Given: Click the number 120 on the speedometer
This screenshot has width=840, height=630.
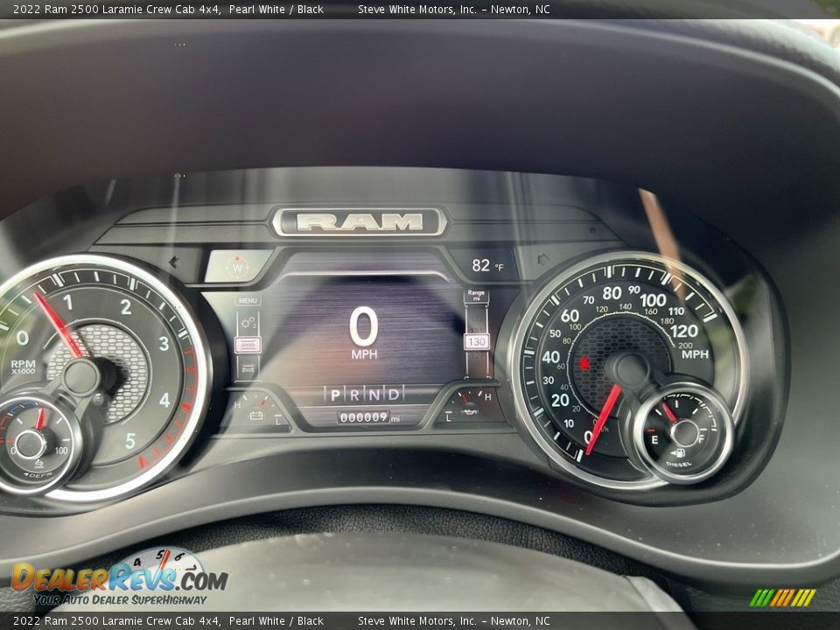Looking at the screenshot, I should [x=684, y=331].
